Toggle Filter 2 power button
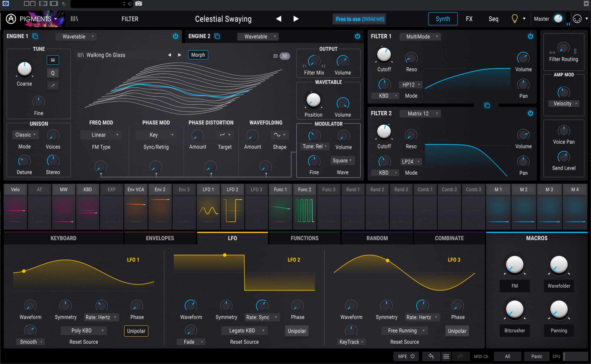Viewport: 591px width, 364px height. tap(531, 113)
